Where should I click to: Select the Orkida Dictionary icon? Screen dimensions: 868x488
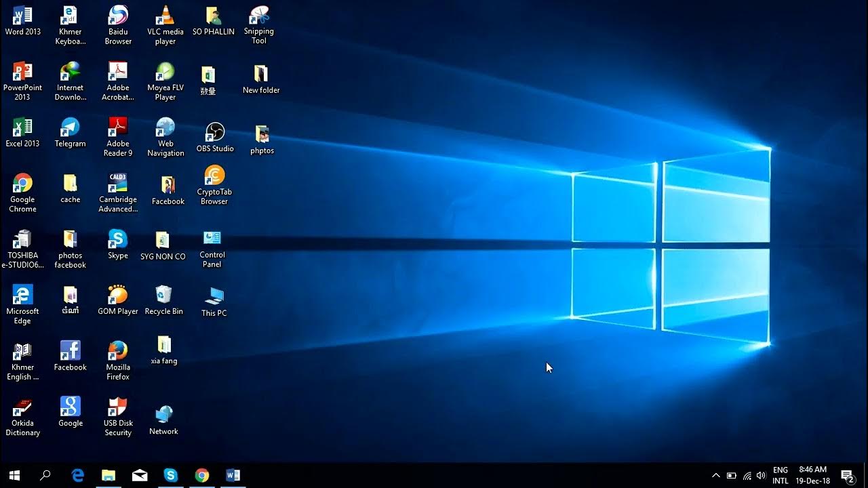(x=22, y=417)
